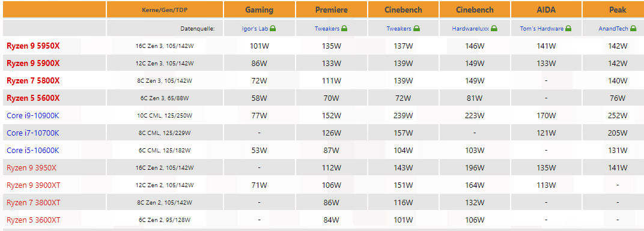644x231 pixels.
Task: Select the Core i9-10900K row label
Action: coord(33,116)
